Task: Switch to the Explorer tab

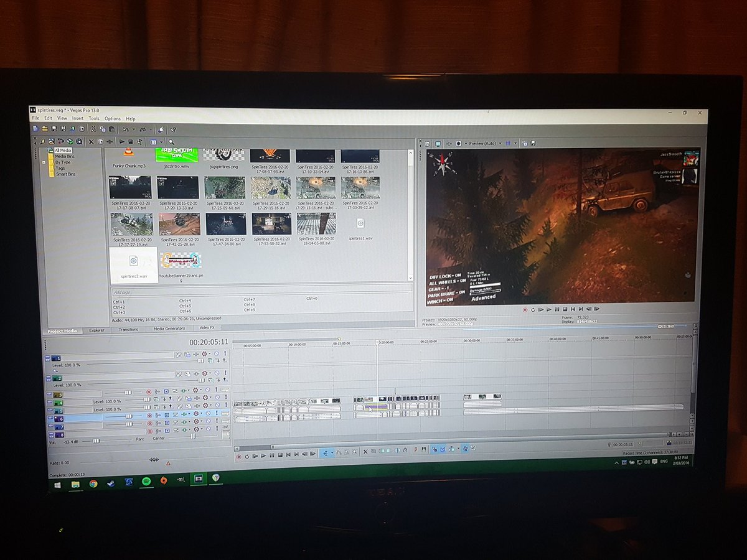Action: pos(97,330)
